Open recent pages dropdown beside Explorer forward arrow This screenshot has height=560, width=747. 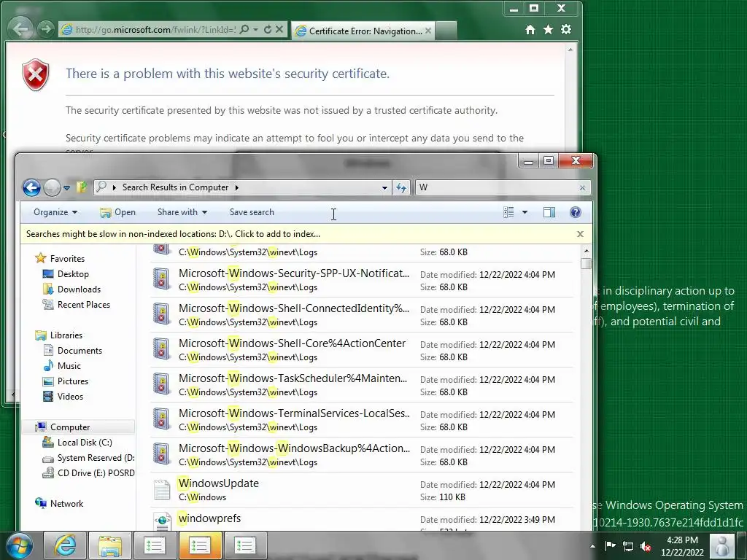pos(66,188)
